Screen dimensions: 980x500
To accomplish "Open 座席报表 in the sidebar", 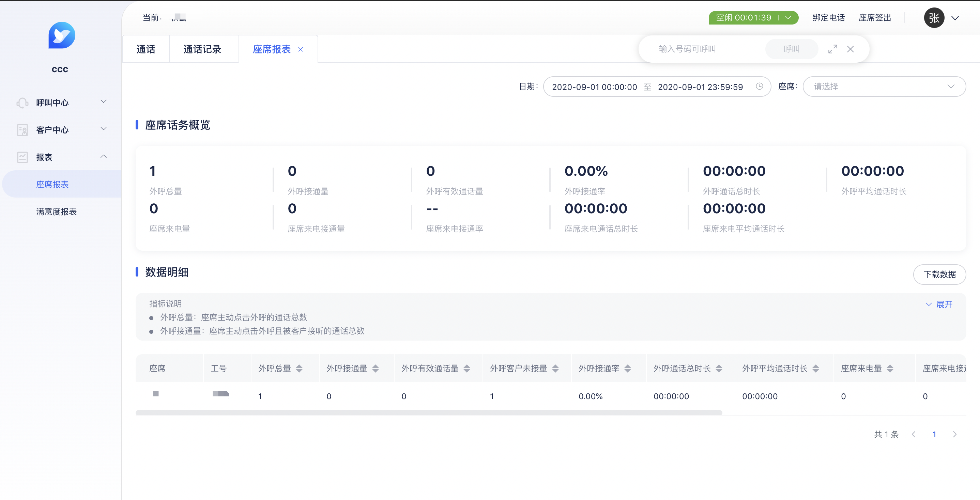I will 62,184.
